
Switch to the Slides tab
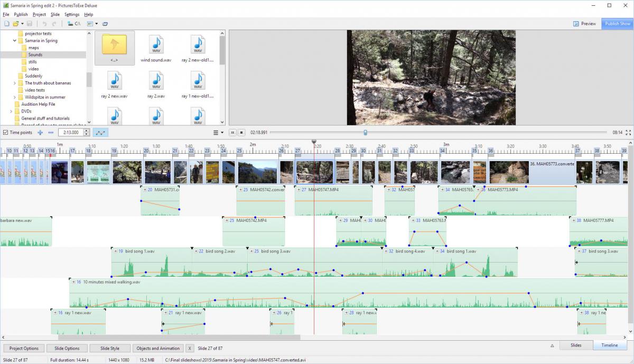[x=576, y=346]
